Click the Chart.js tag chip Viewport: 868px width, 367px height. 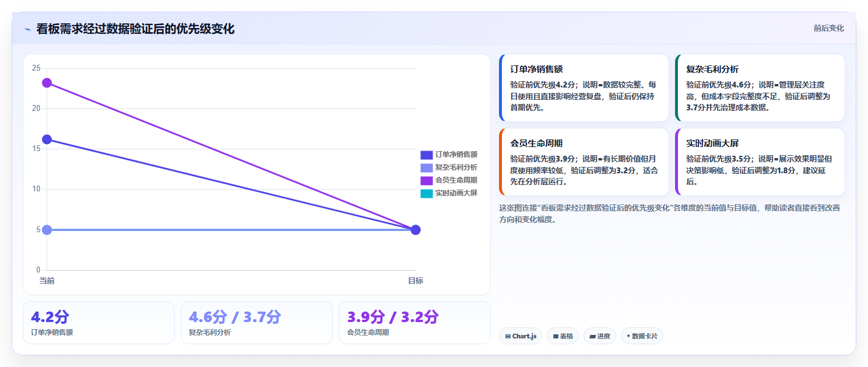[x=521, y=336]
